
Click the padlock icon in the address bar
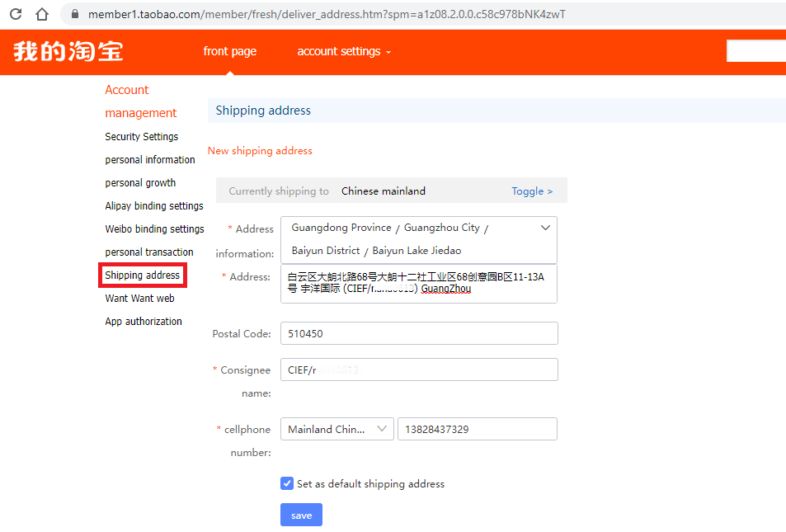73,14
